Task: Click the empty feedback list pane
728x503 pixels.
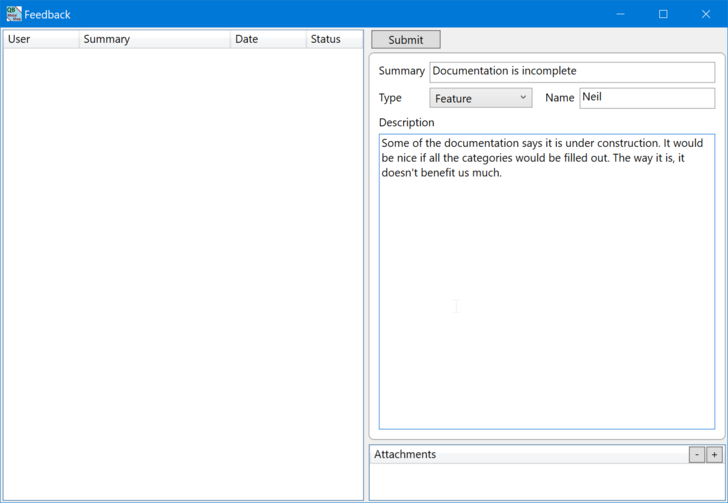Action: point(183,270)
